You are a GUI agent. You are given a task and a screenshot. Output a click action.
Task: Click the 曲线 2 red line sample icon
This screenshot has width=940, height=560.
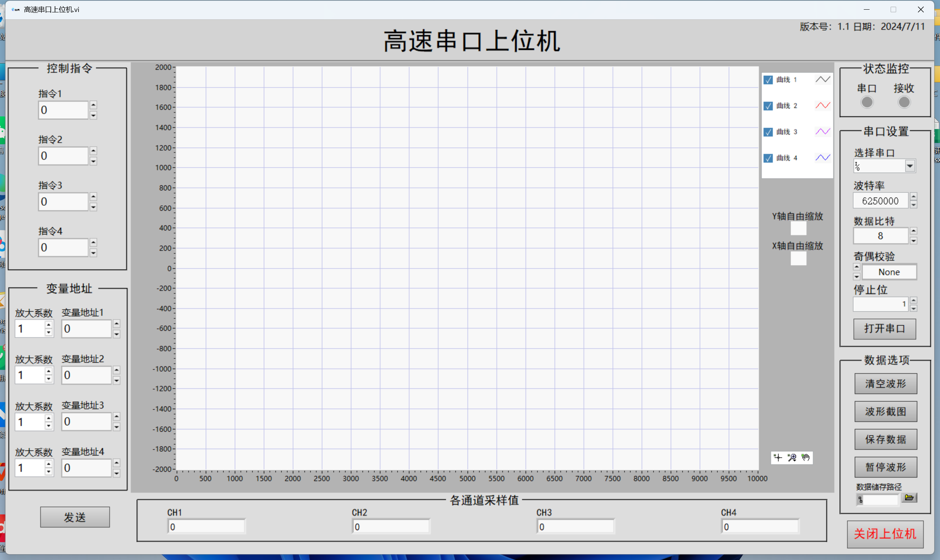coord(823,106)
